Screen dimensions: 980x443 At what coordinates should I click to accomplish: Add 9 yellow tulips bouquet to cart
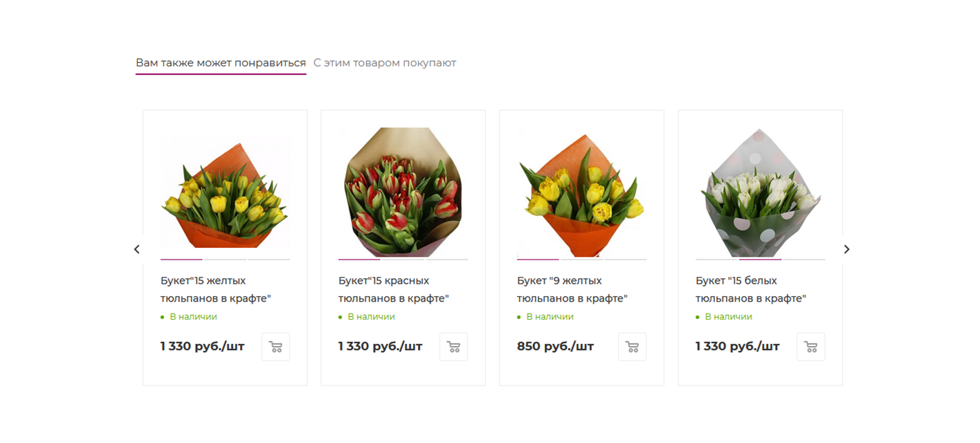coord(632,347)
